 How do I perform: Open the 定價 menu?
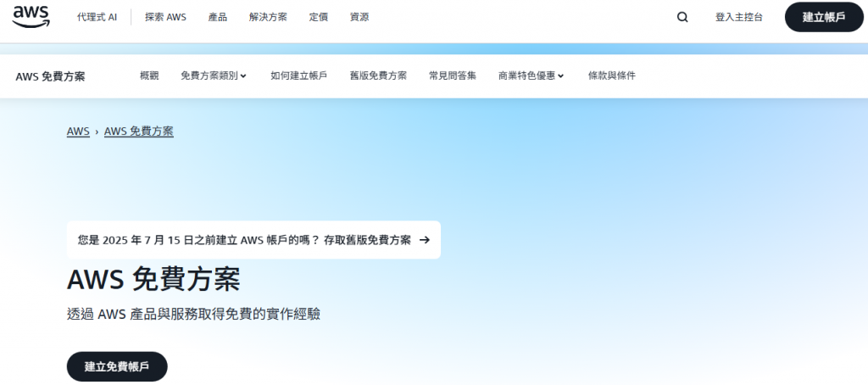click(319, 17)
